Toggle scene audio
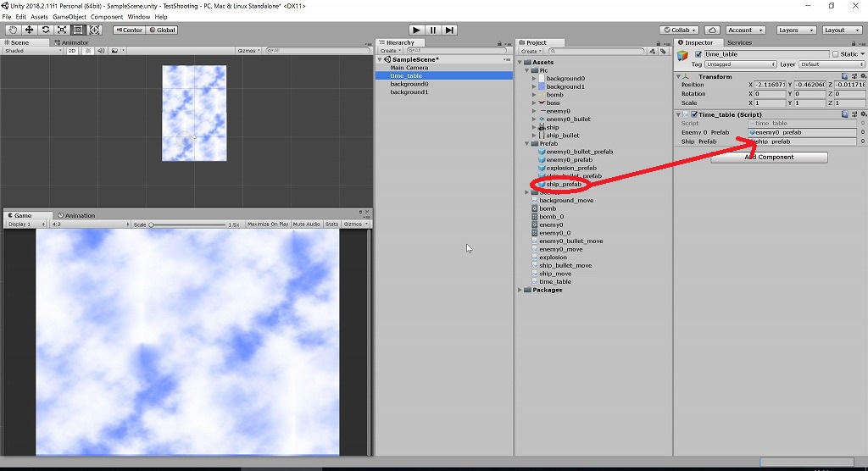 tap(102, 50)
